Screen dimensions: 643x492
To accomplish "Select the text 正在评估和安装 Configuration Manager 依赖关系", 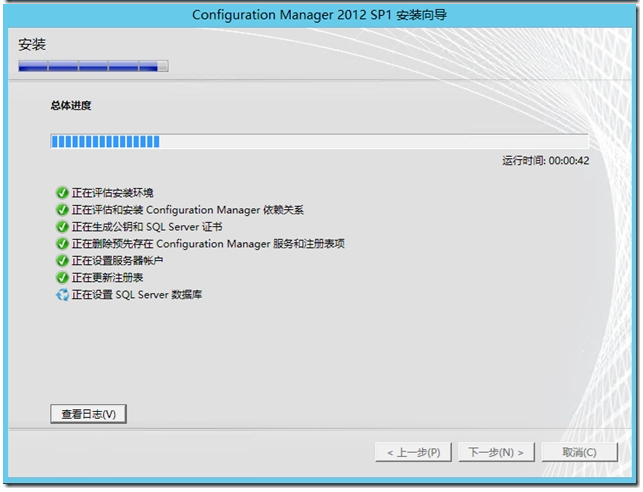I will coord(188,210).
